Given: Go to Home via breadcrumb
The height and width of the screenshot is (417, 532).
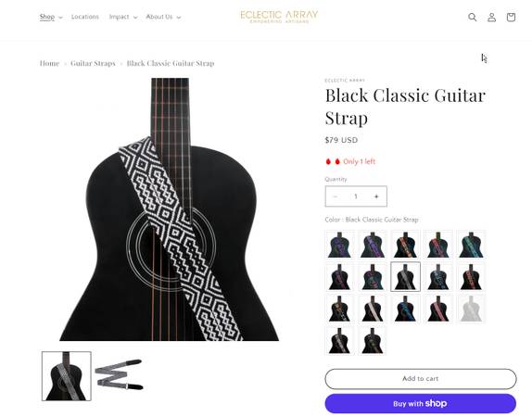Looking at the screenshot, I should pyautogui.click(x=49, y=63).
